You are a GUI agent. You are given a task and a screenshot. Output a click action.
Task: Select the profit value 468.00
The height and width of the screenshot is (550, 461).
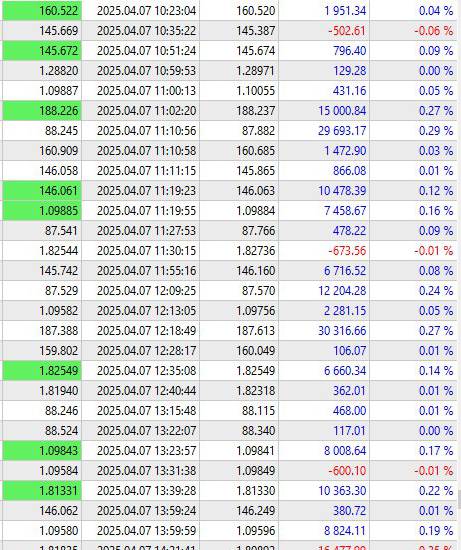pos(349,410)
